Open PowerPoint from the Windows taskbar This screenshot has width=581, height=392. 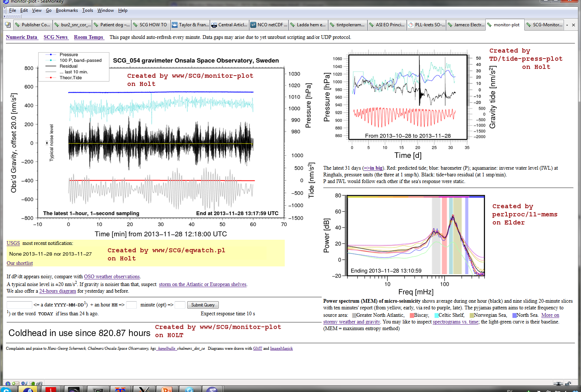tap(167, 389)
